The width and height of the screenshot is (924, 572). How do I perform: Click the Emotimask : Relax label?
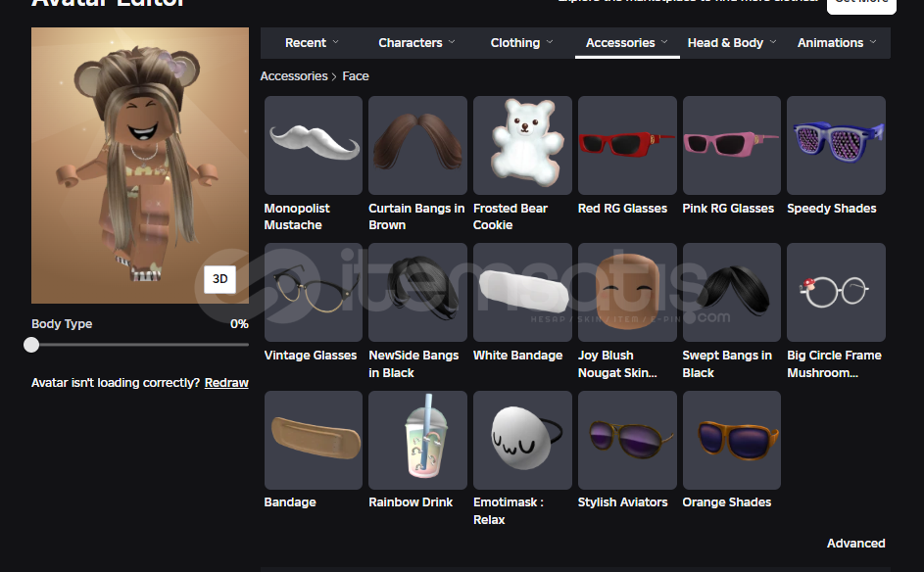tap(509, 510)
